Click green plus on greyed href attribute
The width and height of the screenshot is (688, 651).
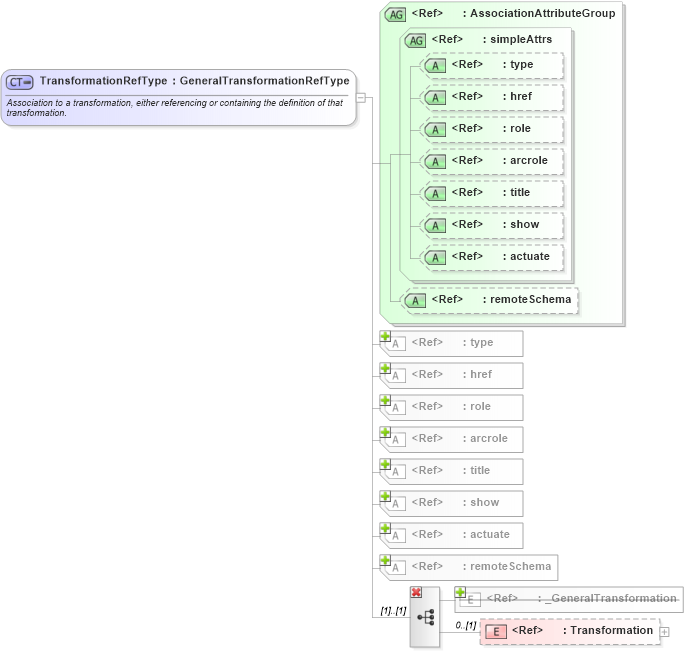[x=385, y=368]
